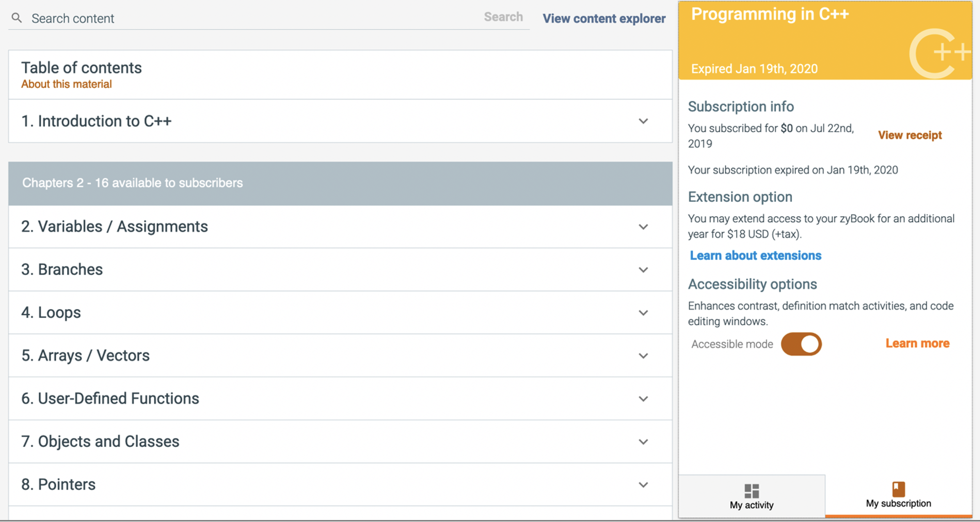Open the My activity tab label
The image size is (980, 522).
coord(752,505)
